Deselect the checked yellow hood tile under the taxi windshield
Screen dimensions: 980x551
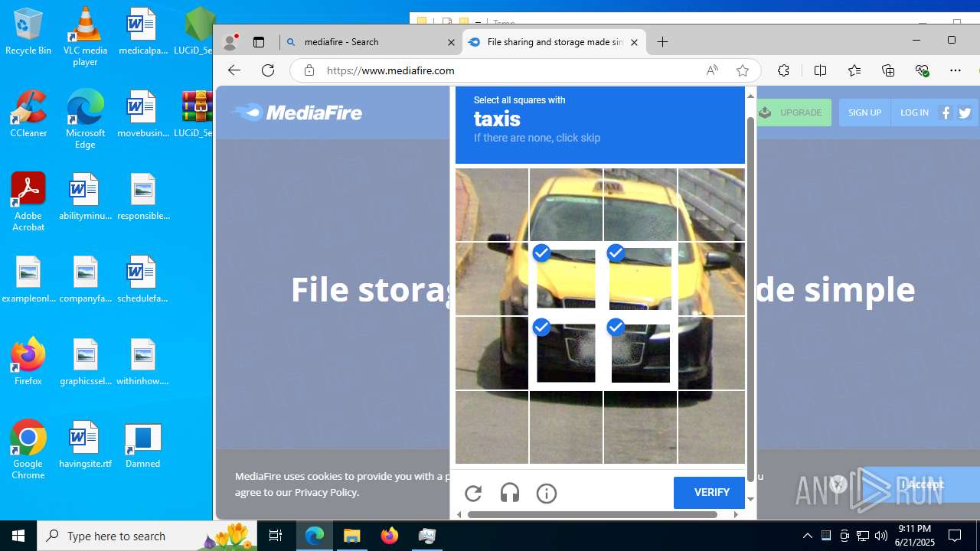click(x=566, y=279)
